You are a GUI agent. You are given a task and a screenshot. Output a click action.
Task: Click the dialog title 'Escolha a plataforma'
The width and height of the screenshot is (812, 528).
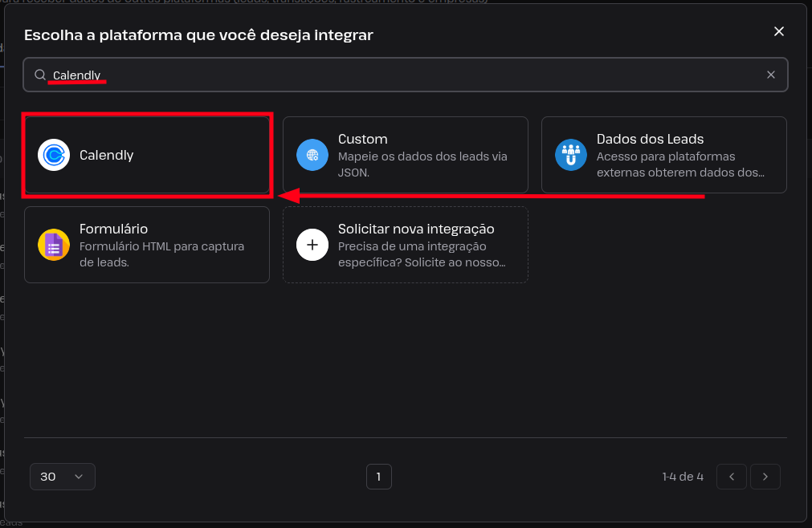[198, 35]
